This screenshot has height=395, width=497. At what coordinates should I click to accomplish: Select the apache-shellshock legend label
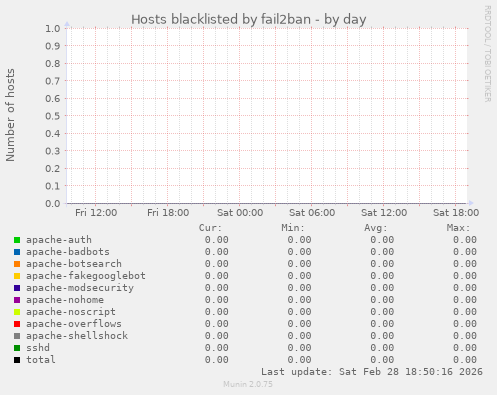(x=77, y=336)
